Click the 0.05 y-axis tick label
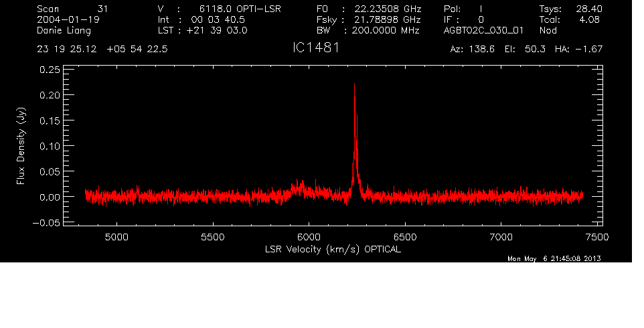The height and width of the screenshot is (328, 644). (x=50, y=171)
